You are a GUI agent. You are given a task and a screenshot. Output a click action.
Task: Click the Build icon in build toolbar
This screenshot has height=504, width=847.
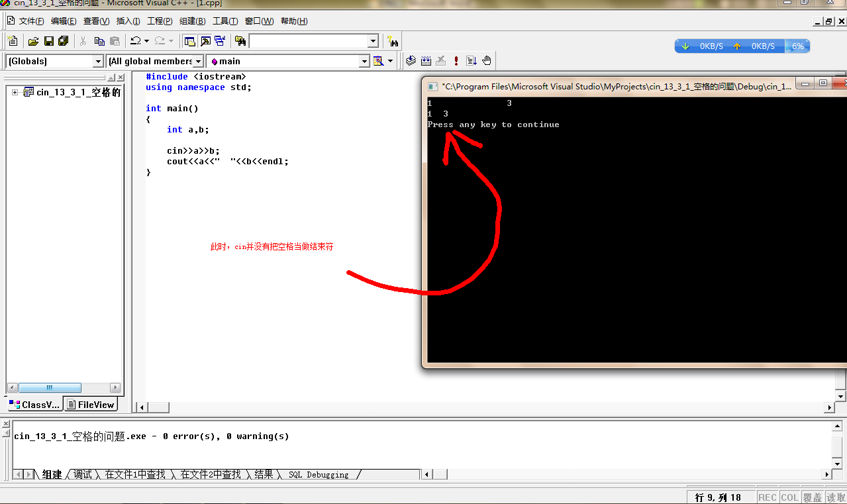click(426, 61)
